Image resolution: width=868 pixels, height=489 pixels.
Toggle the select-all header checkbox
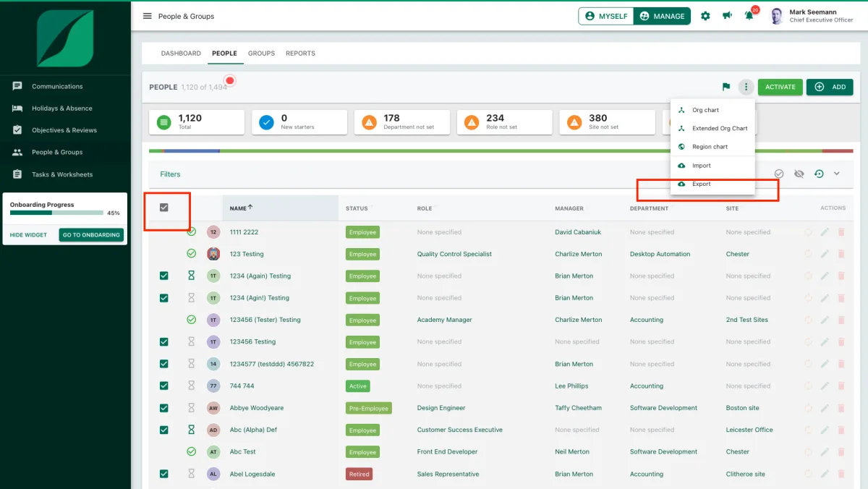[x=163, y=208]
